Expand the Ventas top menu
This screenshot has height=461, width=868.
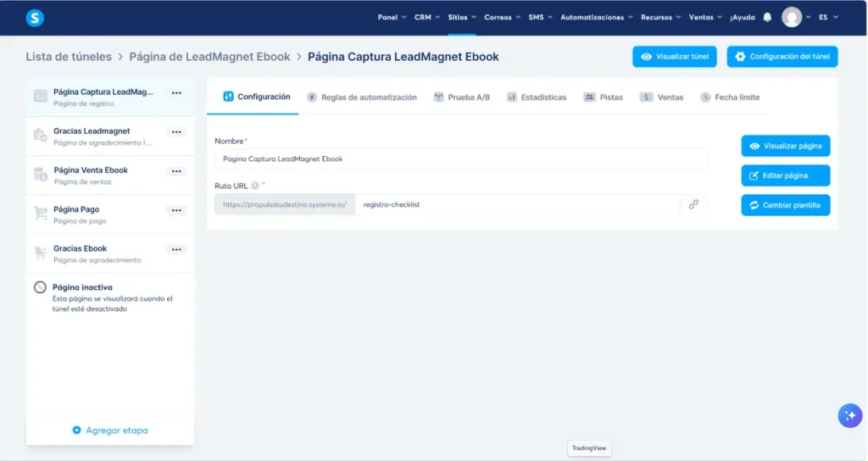coord(705,17)
